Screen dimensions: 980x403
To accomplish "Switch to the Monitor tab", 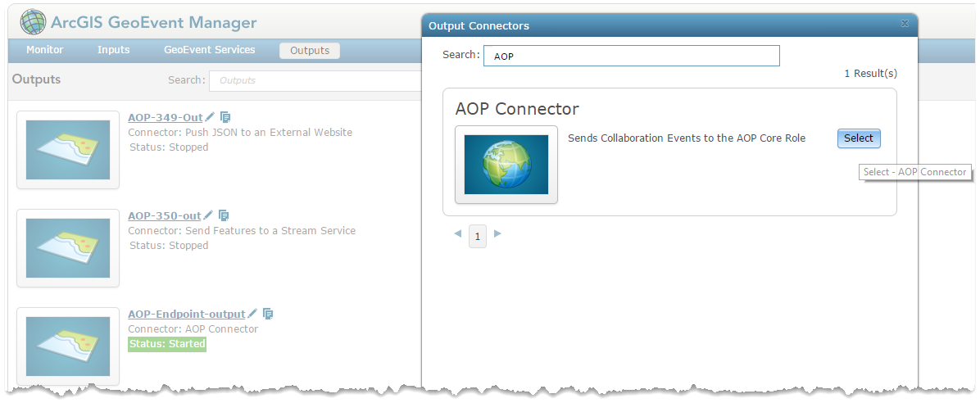I will (45, 50).
